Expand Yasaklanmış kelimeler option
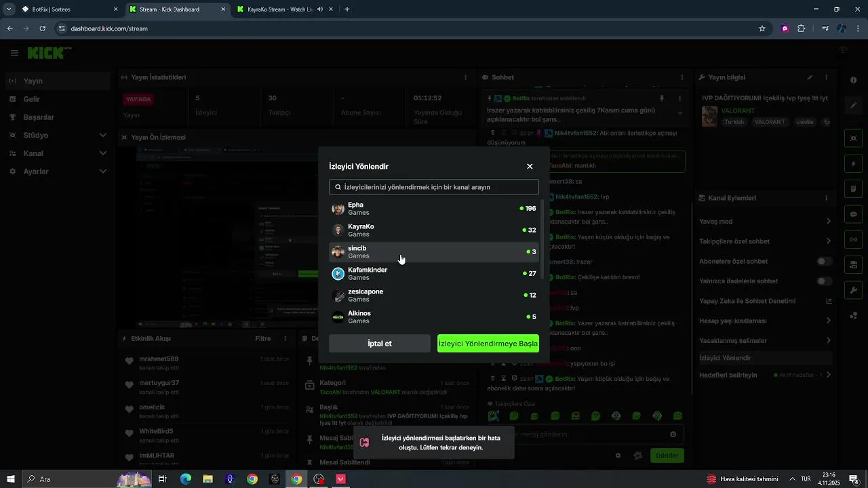 point(765,340)
